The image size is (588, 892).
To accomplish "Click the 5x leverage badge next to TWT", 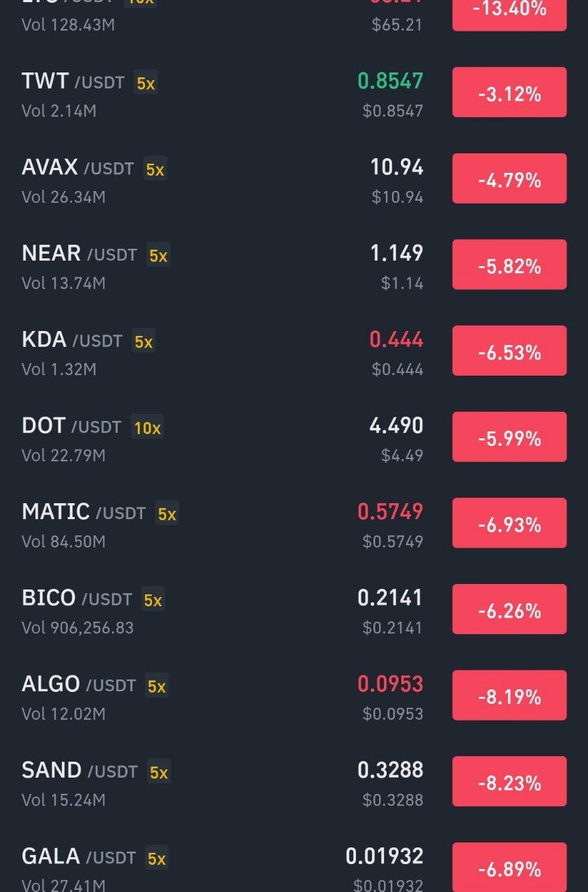I will pos(146,84).
